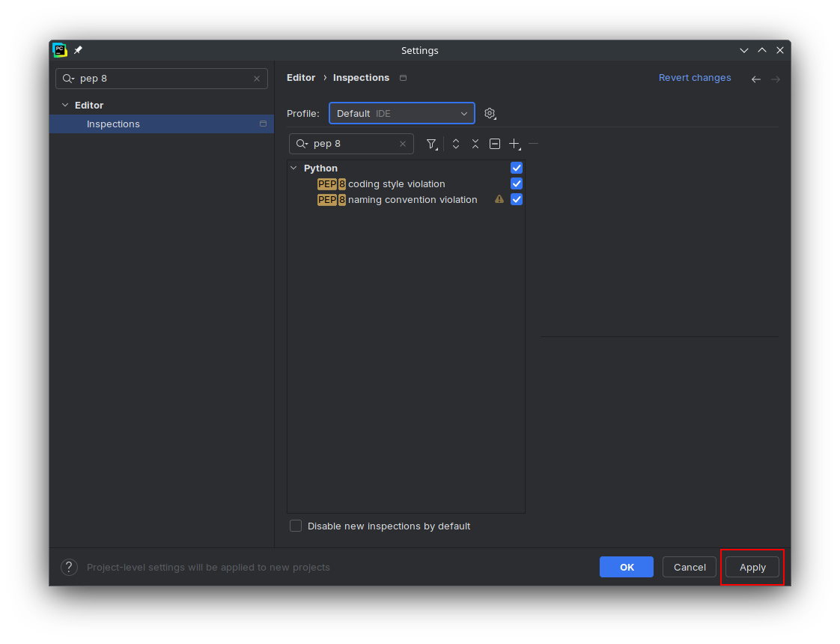Clear the inspections filter search text

click(x=402, y=144)
